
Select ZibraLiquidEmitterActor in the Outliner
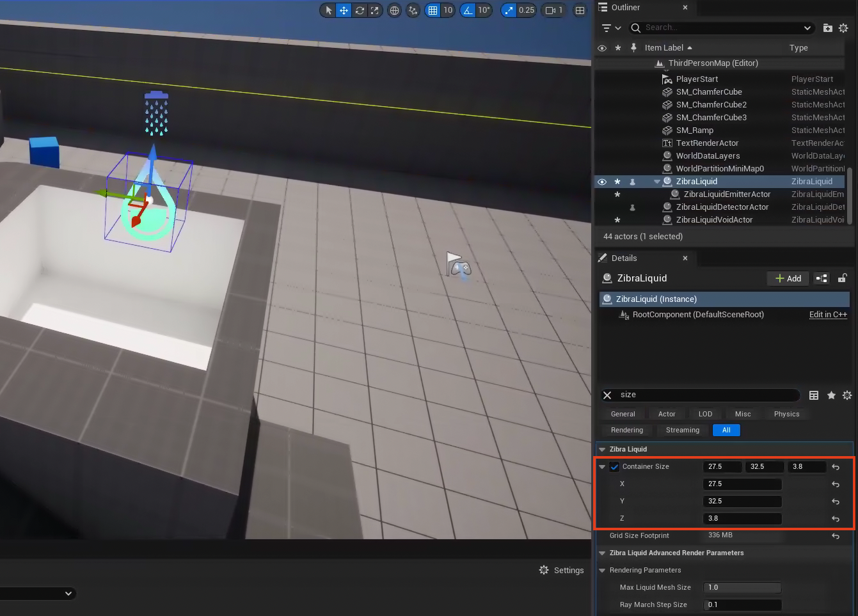pyautogui.click(x=727, y=194)
